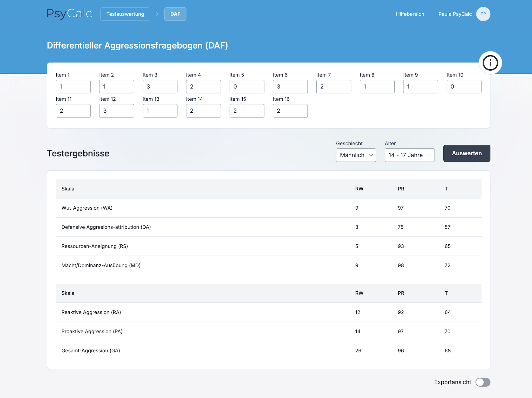
Task: Click the info circle icon
Action: pos(490,63)
